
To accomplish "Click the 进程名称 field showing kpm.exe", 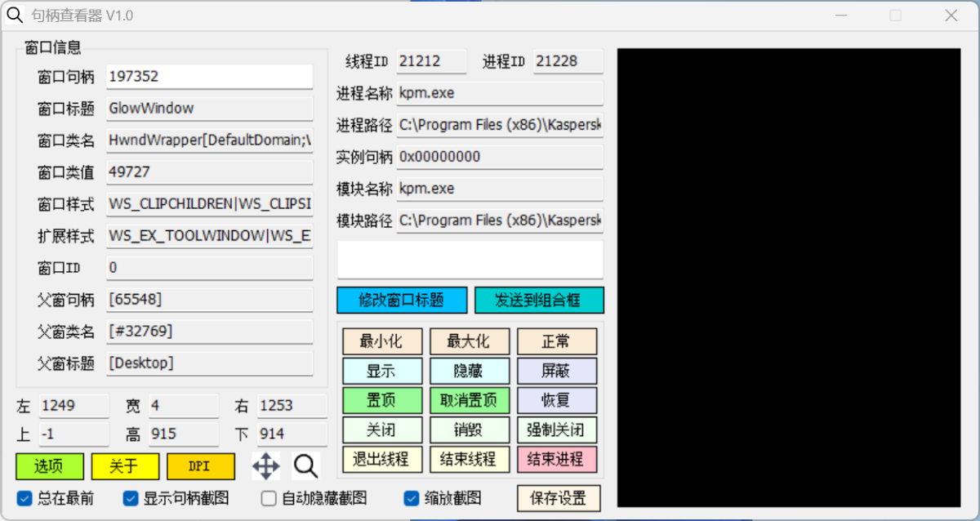I will [x=500, y=93].
